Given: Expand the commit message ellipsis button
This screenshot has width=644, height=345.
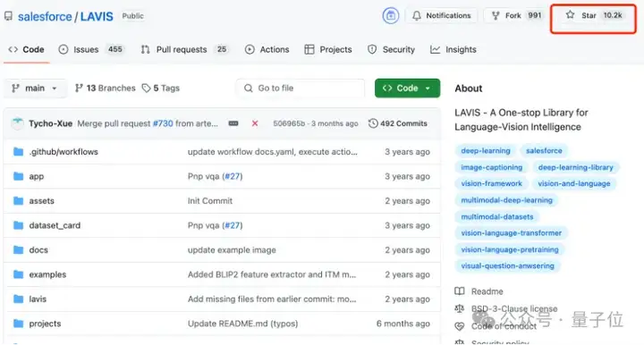Looking at the screenshot, I should coord(233,123).
